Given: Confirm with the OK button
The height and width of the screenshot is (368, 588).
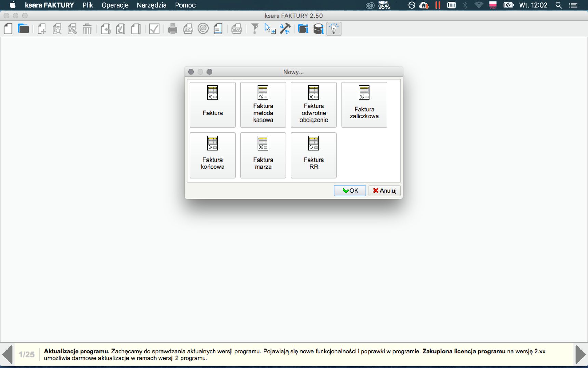Looking at the screenshot, I should coord(350,191).
